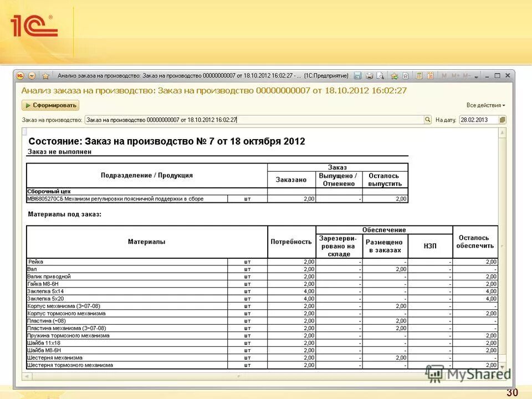Select the Заклепка 5х14 material row
The width and height of the screenshot is (532, 399).
(x=262, y=291)
